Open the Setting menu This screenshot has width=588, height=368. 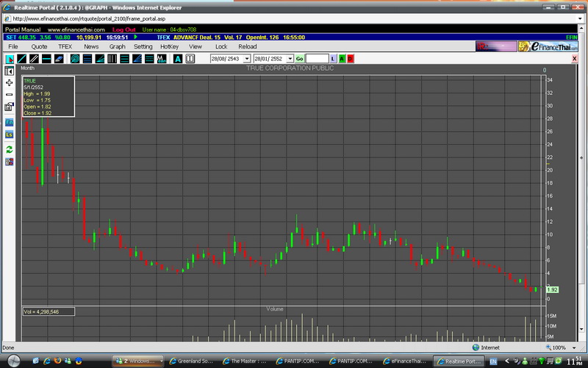coord(143,46)
